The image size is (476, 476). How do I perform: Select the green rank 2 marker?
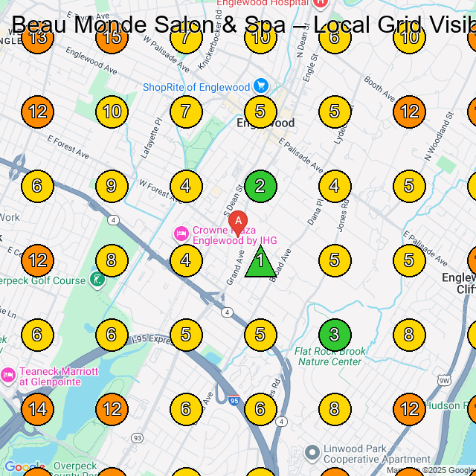coord(260,186)
